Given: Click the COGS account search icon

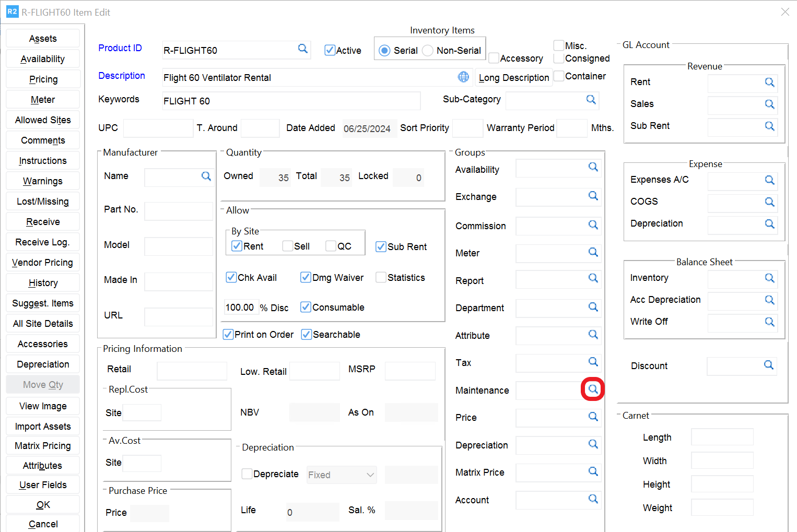Looking at the screenshot, I should click(769, 202).
